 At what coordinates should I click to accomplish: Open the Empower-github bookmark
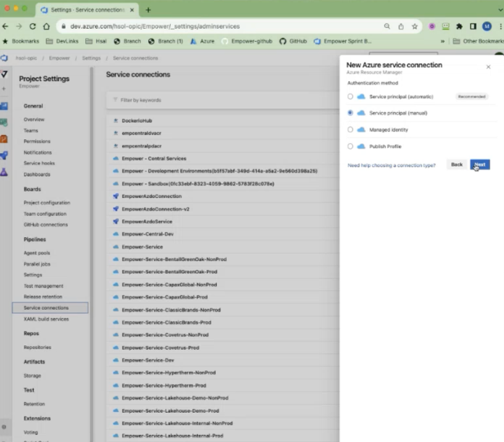point(247,41)
